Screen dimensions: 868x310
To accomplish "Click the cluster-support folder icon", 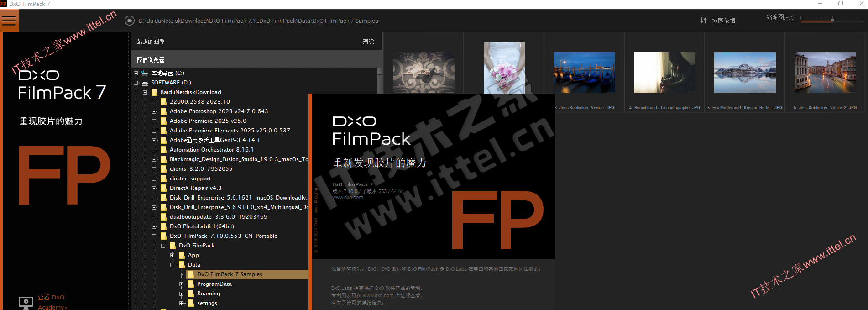I will tap(164, 179).
